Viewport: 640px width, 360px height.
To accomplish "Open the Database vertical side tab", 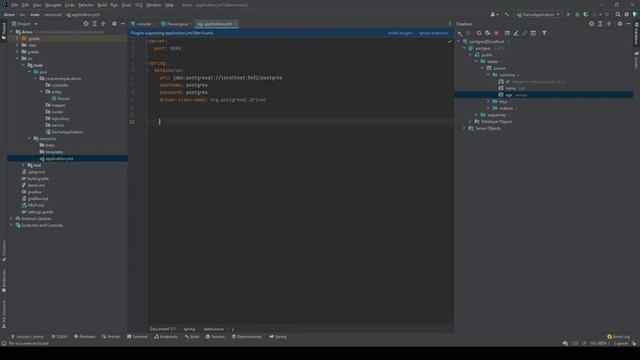I will coord(636,33).
